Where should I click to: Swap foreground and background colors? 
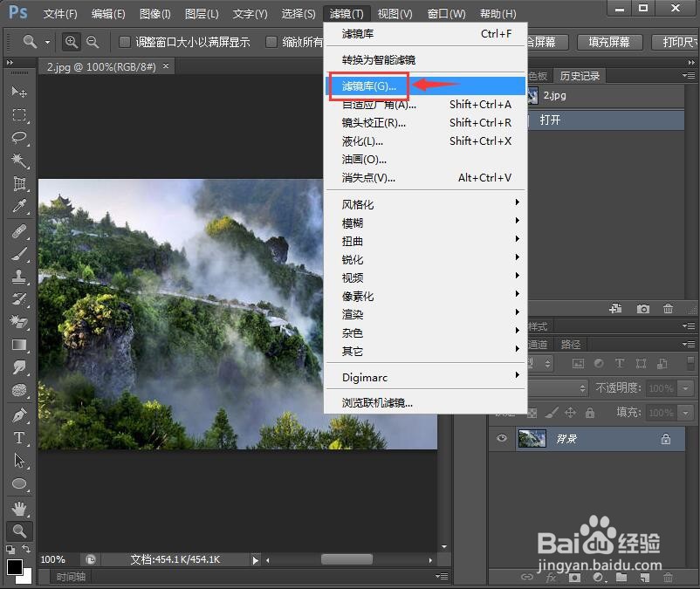pos(27,549)
